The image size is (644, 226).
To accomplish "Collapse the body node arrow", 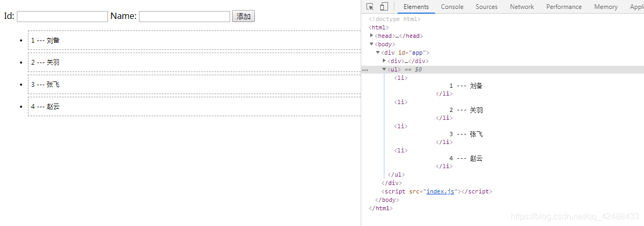I will point(372,44).
